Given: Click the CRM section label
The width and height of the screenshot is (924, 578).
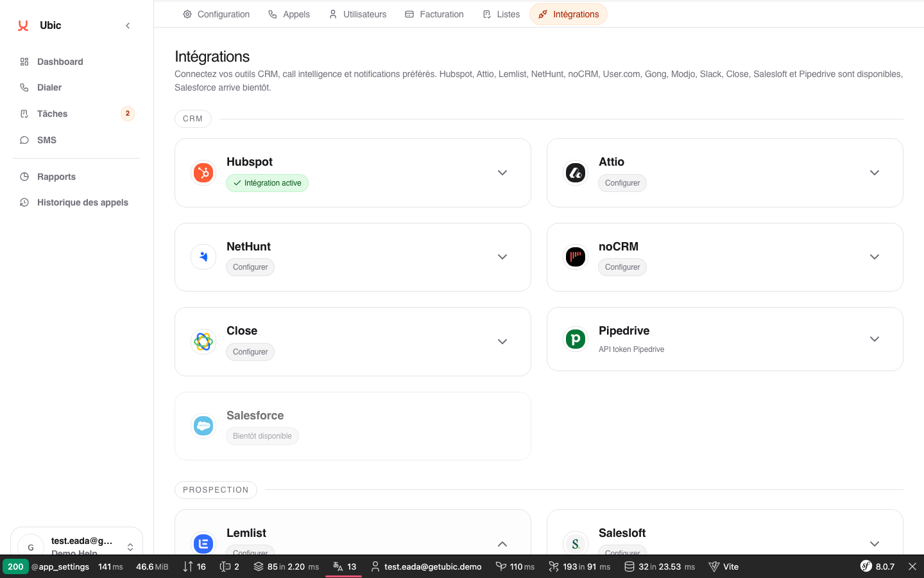Looking at the screenshot, I should pyautogui.click(x=193, y=119).
